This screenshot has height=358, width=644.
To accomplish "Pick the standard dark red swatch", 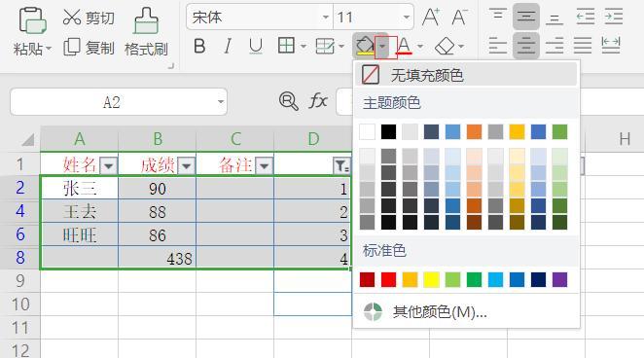I will (x=367, y=279).
